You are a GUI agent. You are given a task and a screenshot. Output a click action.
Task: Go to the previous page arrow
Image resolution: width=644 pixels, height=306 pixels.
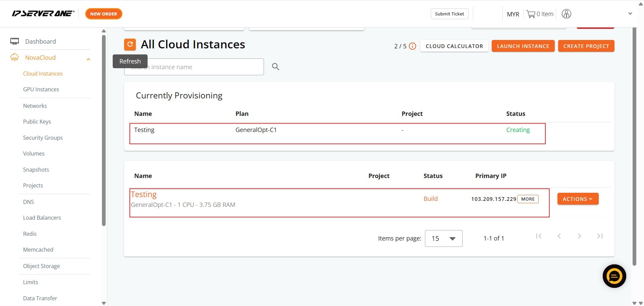559,236
